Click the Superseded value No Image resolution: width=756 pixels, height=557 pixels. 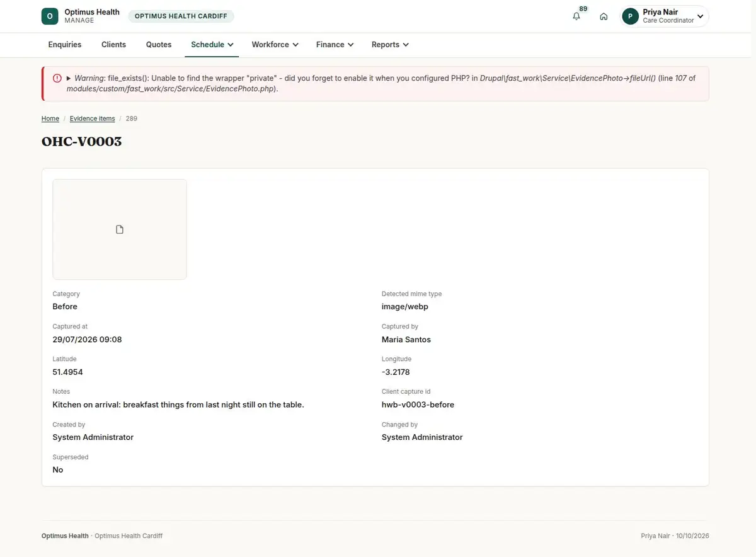58,470
